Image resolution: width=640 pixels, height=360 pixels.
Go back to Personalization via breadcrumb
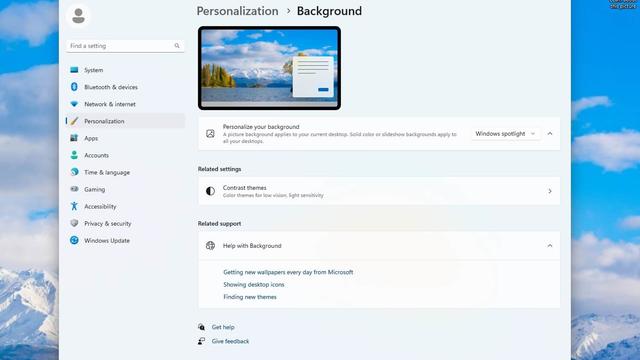click(237, 11)
